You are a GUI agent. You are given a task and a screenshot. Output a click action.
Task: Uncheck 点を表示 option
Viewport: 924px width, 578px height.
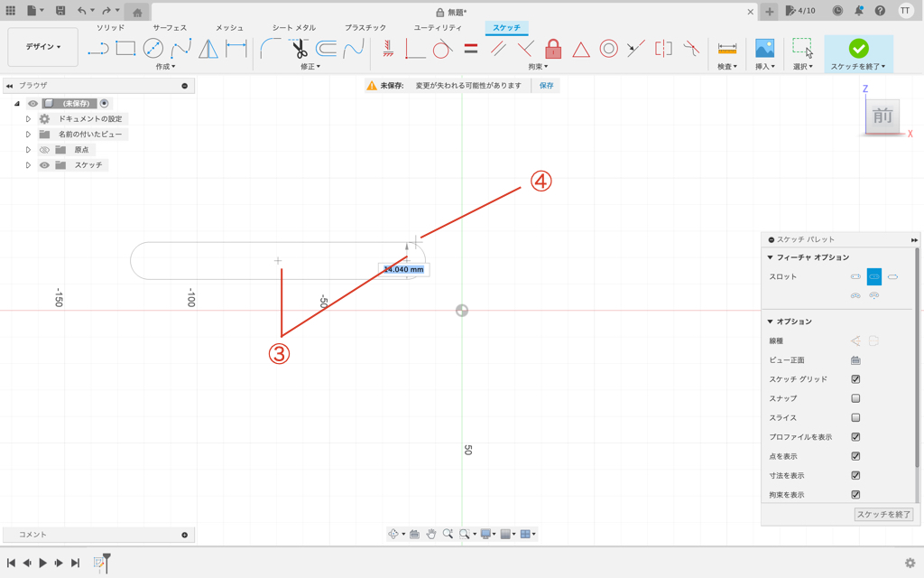pos(855,456)
